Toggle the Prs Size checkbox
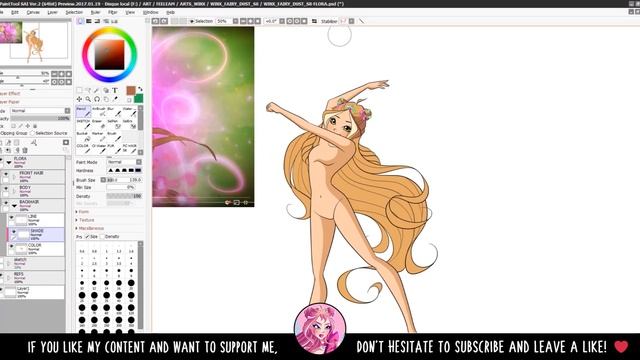This screenshot has height=360, width=640. [x=87, y=237]
